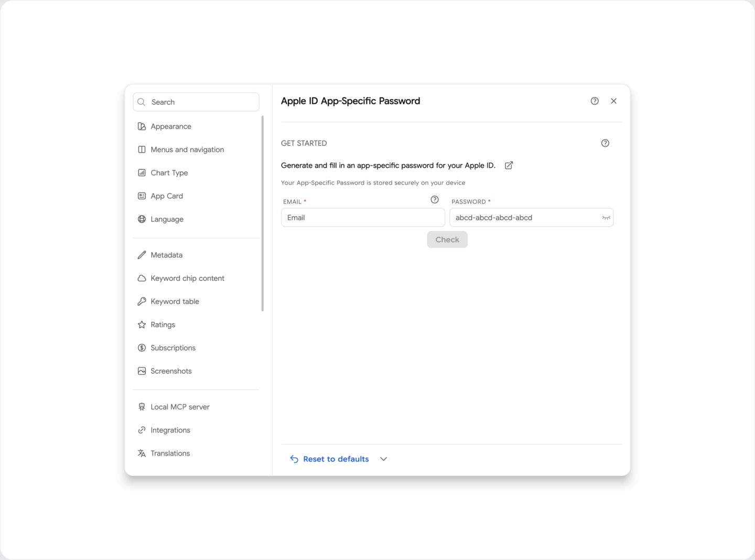Viewport: 755px width, 560px height.
Task: Click the Chart Type bar-chart icon
Action: pyautogui.click(x=142, y=173)
